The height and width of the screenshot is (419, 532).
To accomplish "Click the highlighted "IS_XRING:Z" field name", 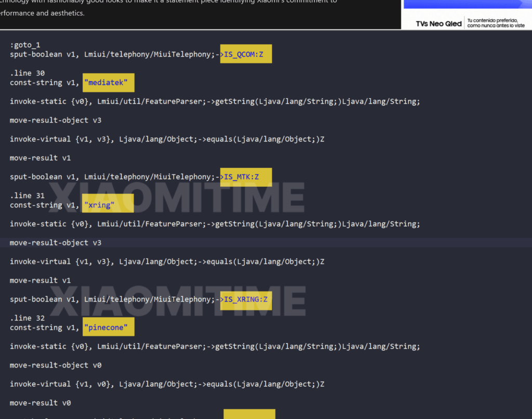I will [x=246, y=300].
